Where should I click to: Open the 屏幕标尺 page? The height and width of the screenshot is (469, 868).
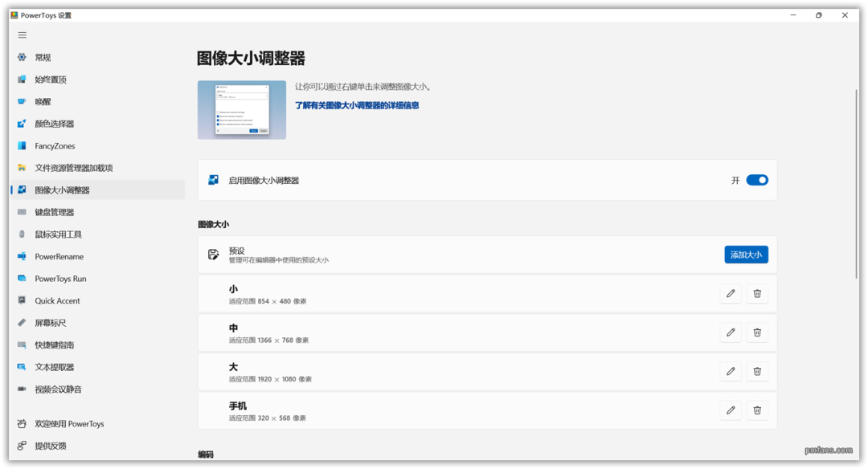pyautogui.click(x=97, y=323)
